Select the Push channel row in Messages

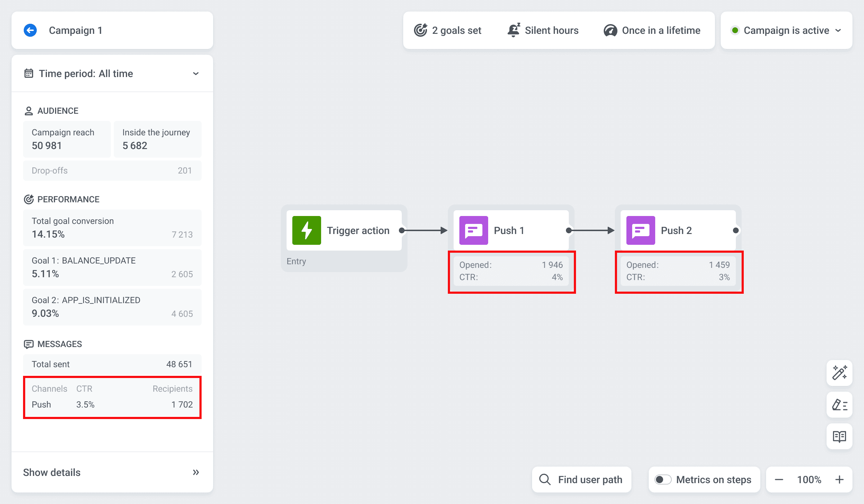112,404
